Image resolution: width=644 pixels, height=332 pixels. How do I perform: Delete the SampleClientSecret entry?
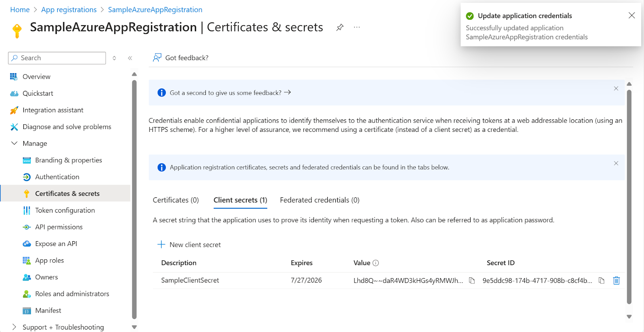point(616,281)
